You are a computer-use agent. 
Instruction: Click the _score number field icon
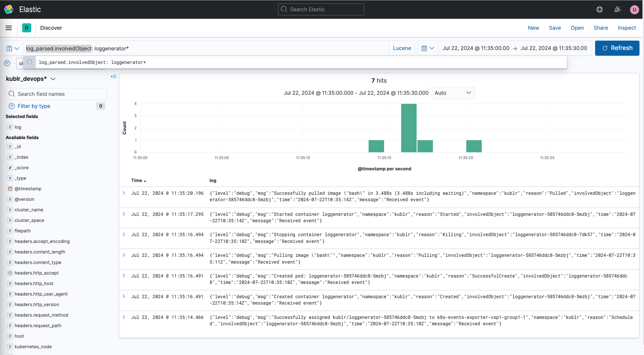10,168
